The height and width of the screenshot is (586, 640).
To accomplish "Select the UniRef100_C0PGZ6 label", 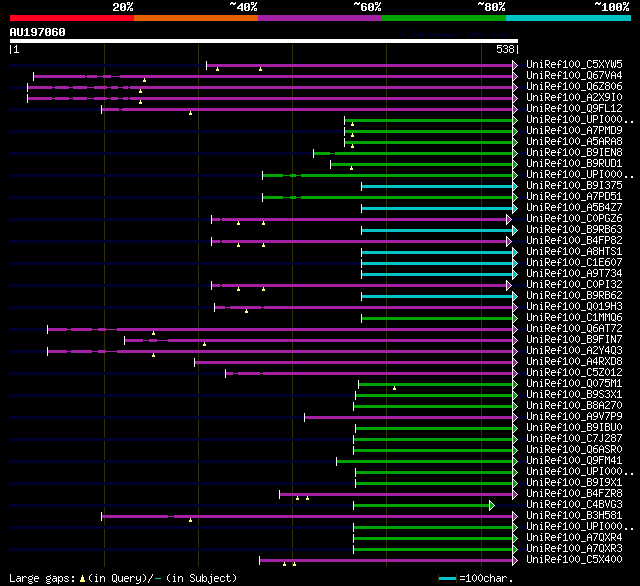I will click(x=574, y=219).
